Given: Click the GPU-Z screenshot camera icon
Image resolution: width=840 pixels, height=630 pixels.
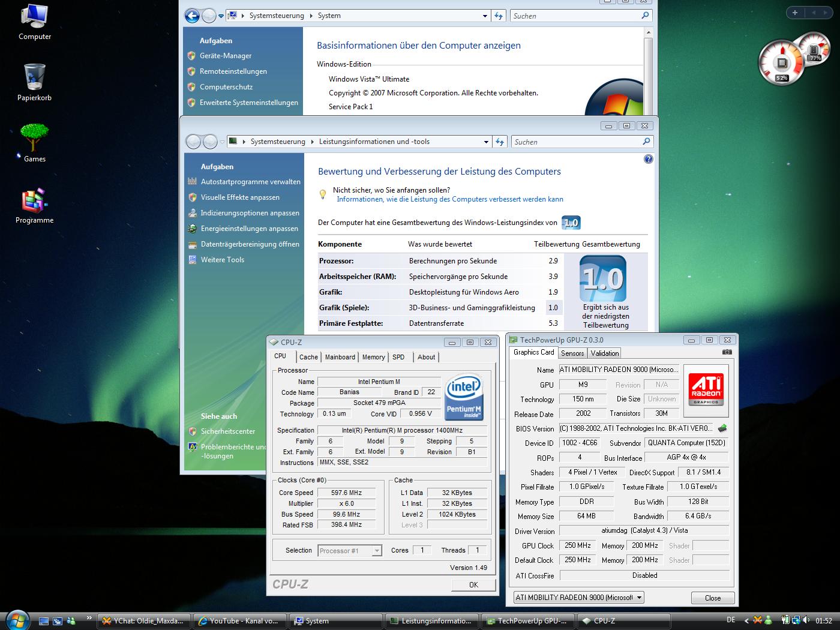Looking at the screenshot, I should pyautogui.click(x=727, y=352).
